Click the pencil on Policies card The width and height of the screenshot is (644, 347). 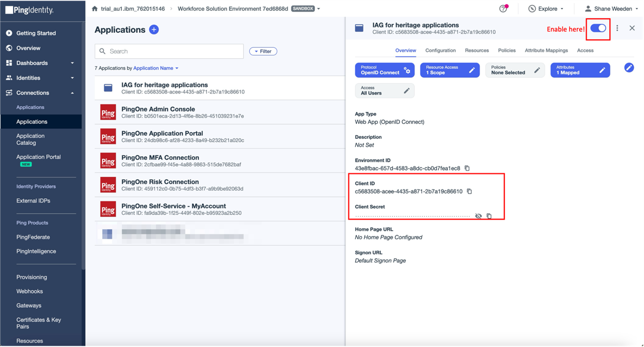tap(537, 70)
